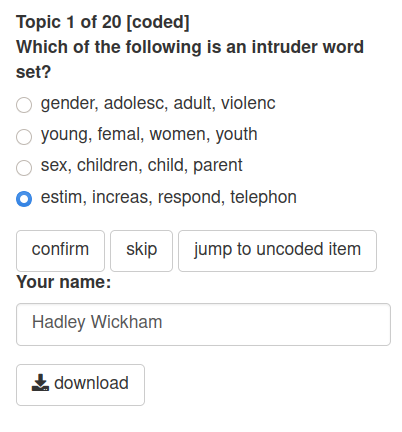
Task: Click the 'Topic 1 of 20 [coded]' heading
Action: [x=103, y=23]
